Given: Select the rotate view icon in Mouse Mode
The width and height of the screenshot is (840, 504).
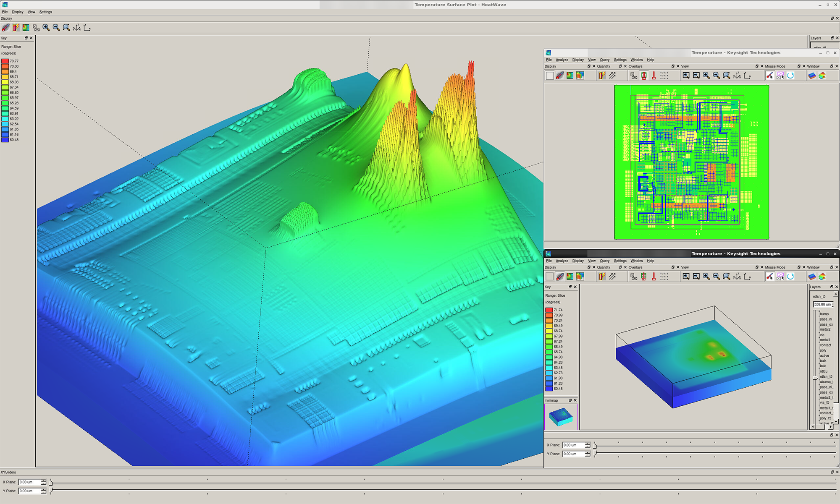Looking at the screenshot, I should tap(790, 76).
